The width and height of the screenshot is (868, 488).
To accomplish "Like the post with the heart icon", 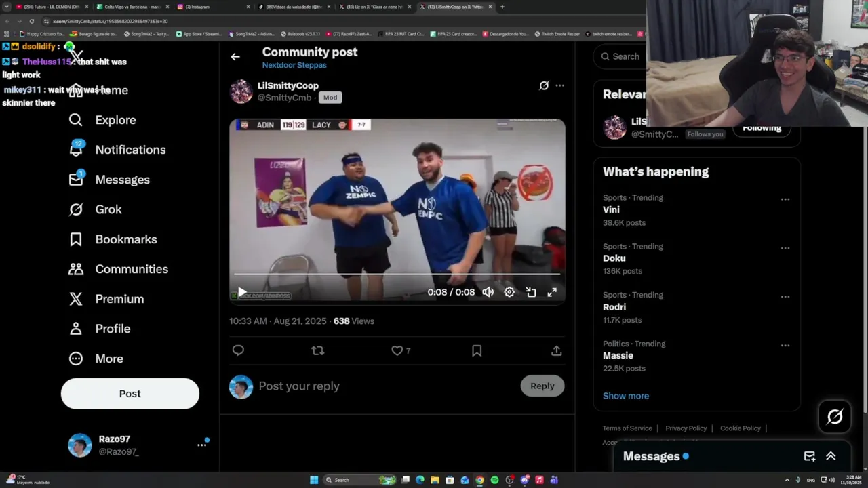I will (x=397, y=350).
